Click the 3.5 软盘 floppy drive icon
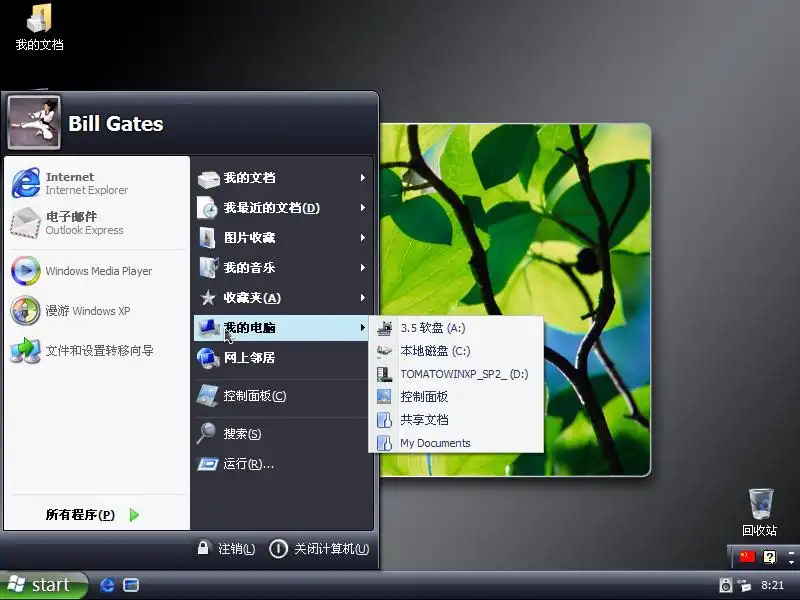 pyautogui.click(x=385, y=328)
